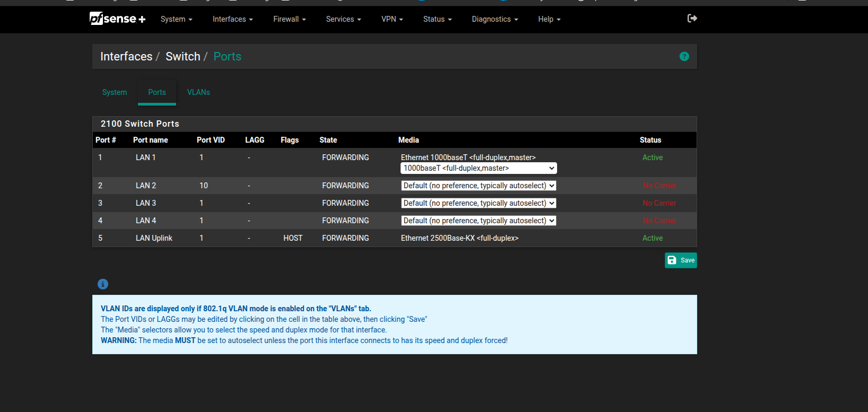Open the System menu in navbar

point(176,19)
